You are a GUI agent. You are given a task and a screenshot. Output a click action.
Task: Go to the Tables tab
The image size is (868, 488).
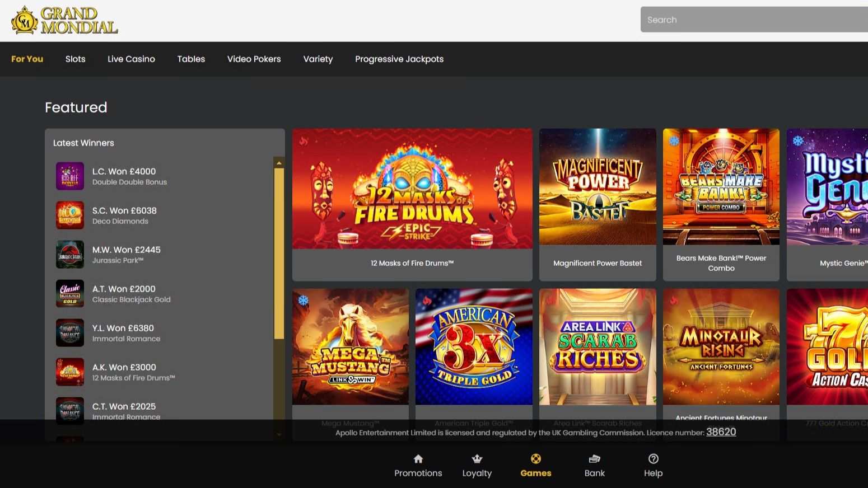[191, 59]
